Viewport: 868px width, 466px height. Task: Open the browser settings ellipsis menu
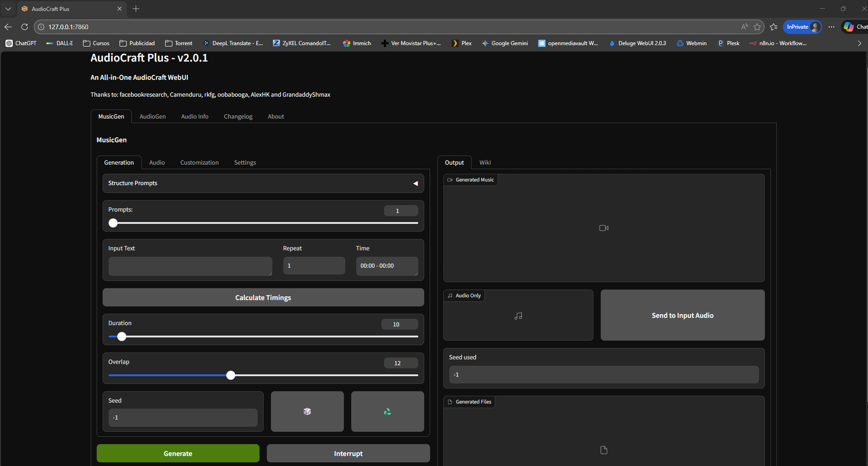click(832, 27)
